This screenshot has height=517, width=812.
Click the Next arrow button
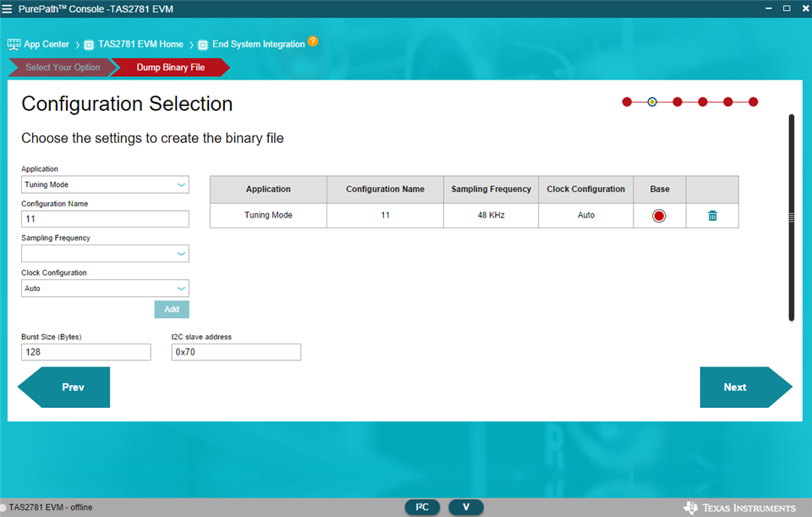(x=746, y=387)
